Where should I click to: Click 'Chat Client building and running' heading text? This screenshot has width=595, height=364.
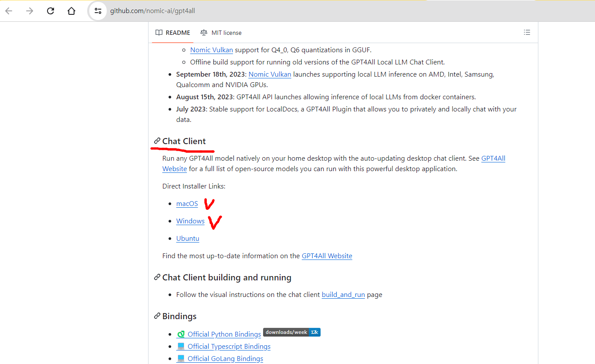(x=227, y=277)
